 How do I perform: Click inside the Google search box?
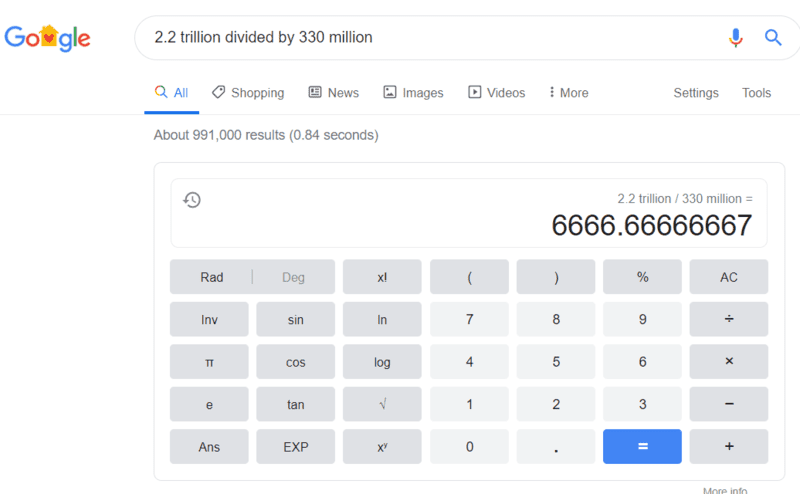click(x=434, y=37)
